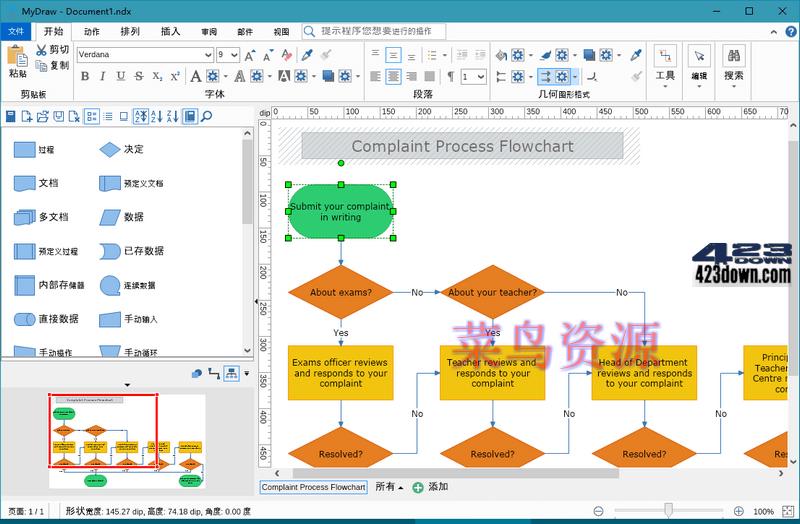Click the library search magnifier icon
The width and height of the screenshot is (800, 524).
click(206, 116)
